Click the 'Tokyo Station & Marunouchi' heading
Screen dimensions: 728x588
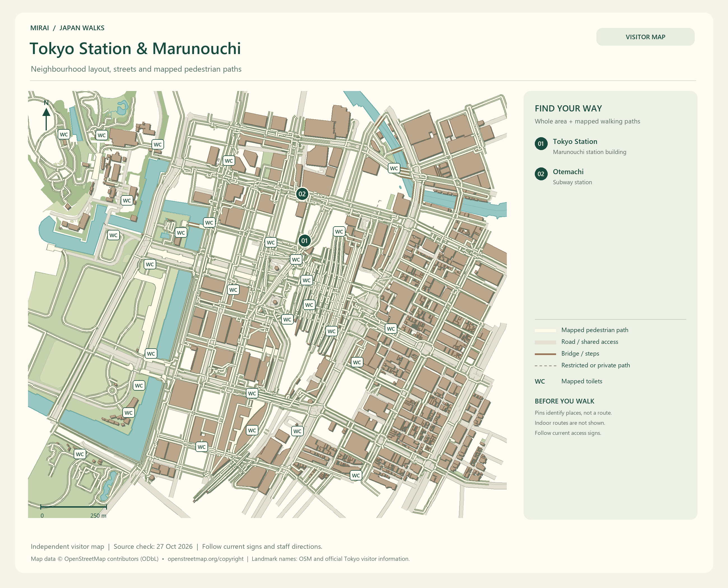(135, 48)
